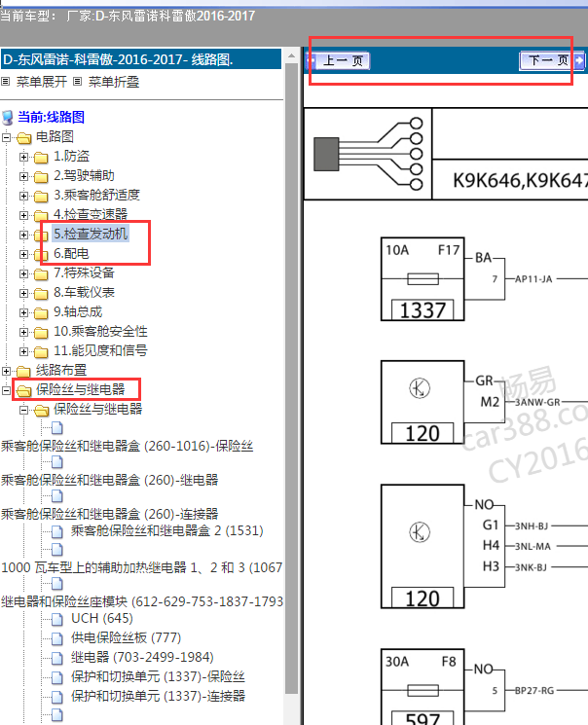Expand the 3.乘客舱舒适度 folder

[23, 196]
